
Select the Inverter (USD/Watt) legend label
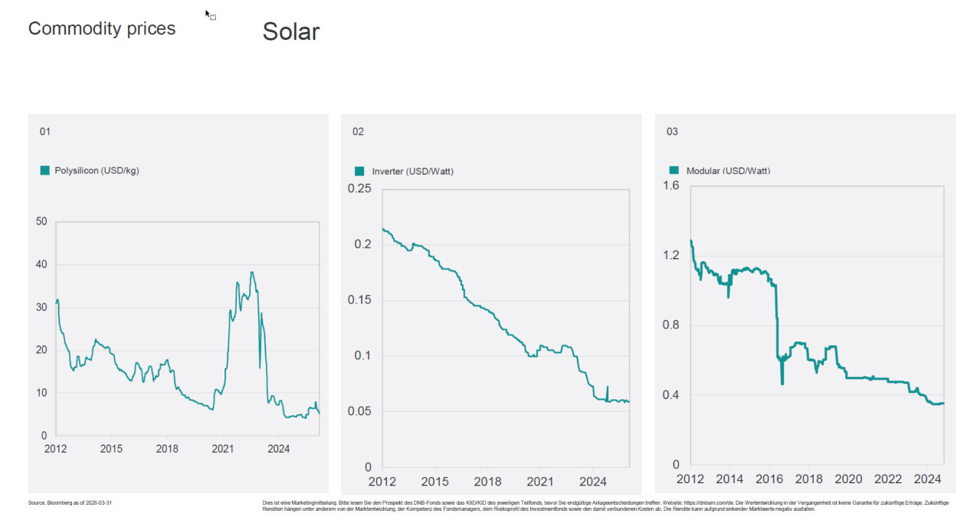point(413,171)
